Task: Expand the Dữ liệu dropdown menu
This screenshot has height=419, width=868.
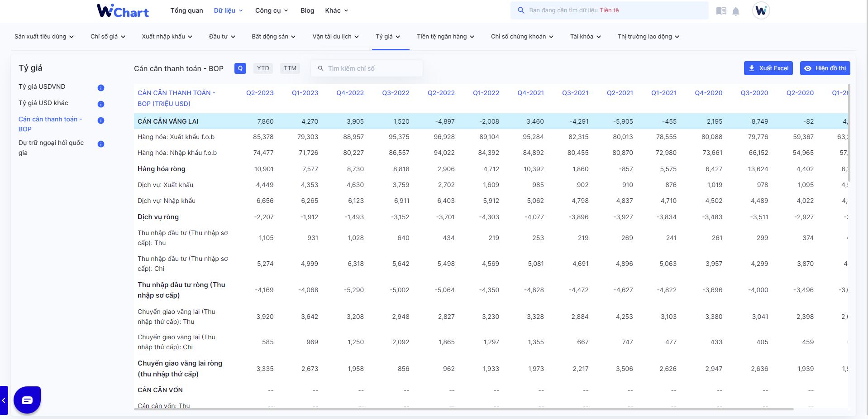Action: [228, 10]
